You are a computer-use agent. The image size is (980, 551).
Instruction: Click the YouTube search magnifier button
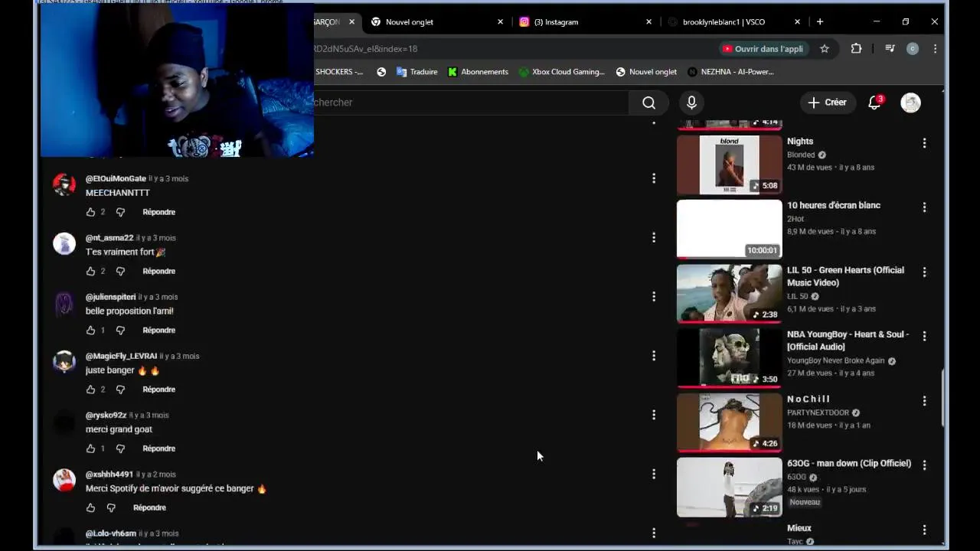pos(648,103)
